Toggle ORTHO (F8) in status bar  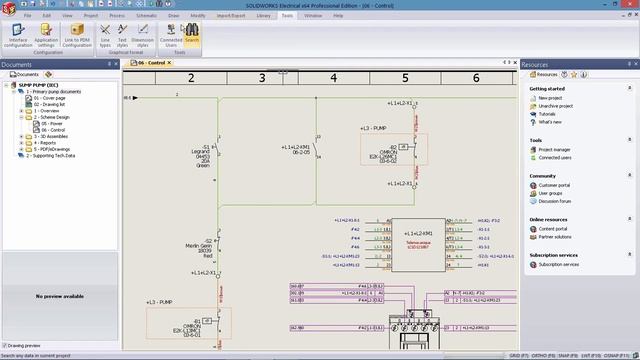click(543, 356)
